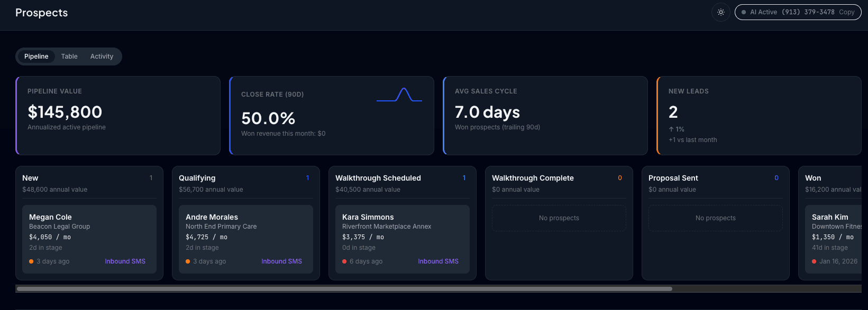The height and width of the screenshot is (310, 868).
Task: Click orange status dot on Megan Cole card
Action: [31, 261]
